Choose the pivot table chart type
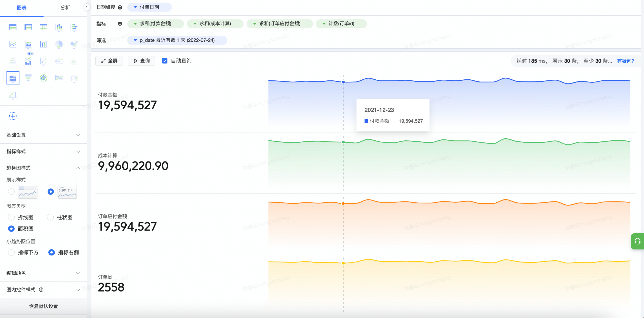 (28, 27)
